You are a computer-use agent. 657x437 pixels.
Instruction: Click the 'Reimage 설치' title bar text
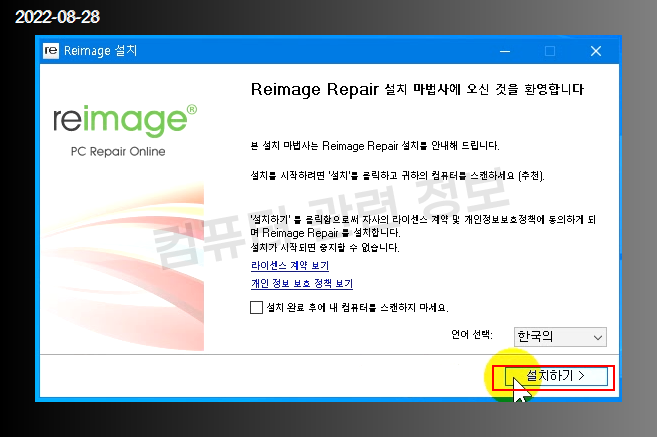pyautogui.click(x=101, y=51)
